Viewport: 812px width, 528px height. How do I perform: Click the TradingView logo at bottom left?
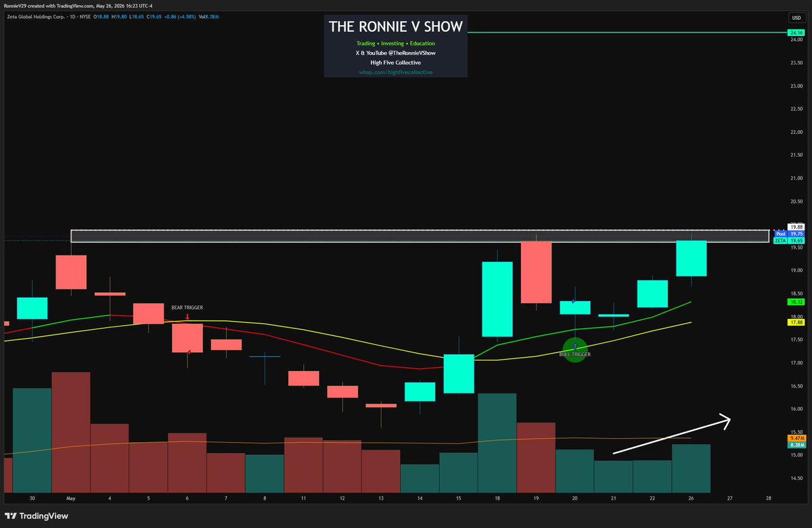(35, 516)
